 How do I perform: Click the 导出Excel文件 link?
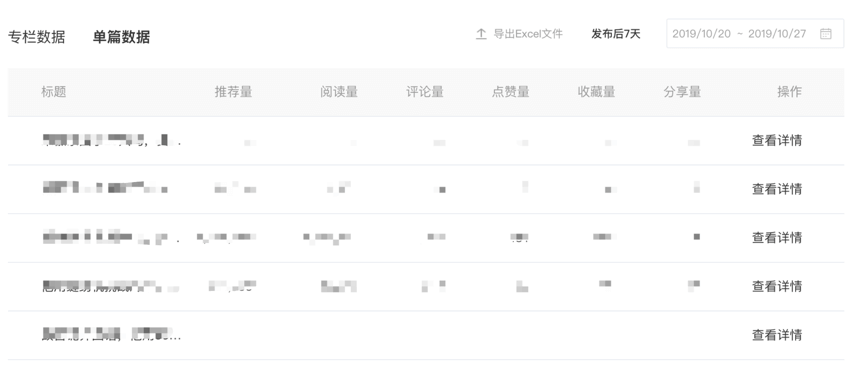click(x=528, y=34)
